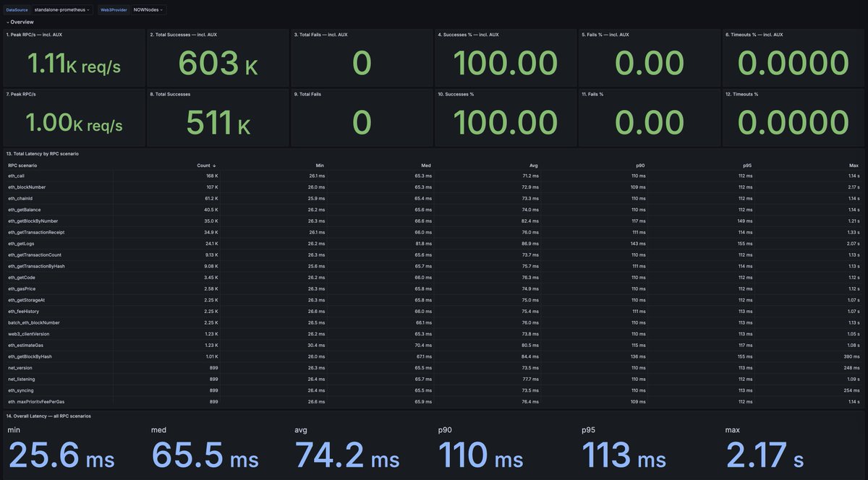Open panel title '5. Fails % — incl. AUX'

(x=605, y=35)
